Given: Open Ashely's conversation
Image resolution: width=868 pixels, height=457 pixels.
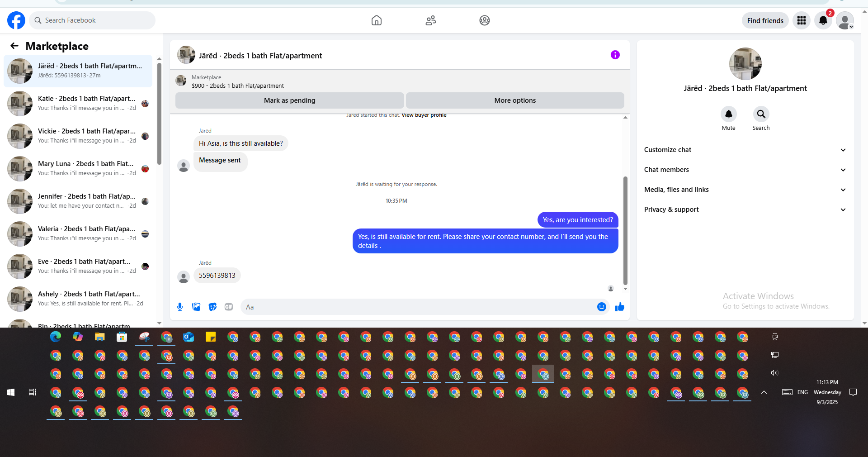Looking at the screenshot, I should pos(78,299).
